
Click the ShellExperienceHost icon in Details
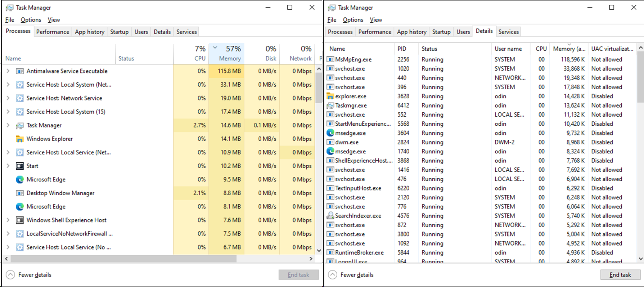pos(330,161)
